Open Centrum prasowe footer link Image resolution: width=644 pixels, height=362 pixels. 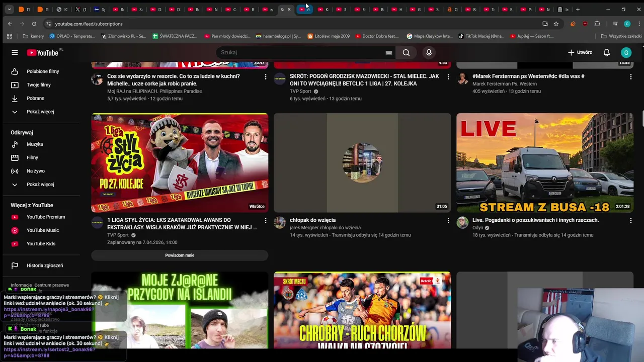coord(52,285)
